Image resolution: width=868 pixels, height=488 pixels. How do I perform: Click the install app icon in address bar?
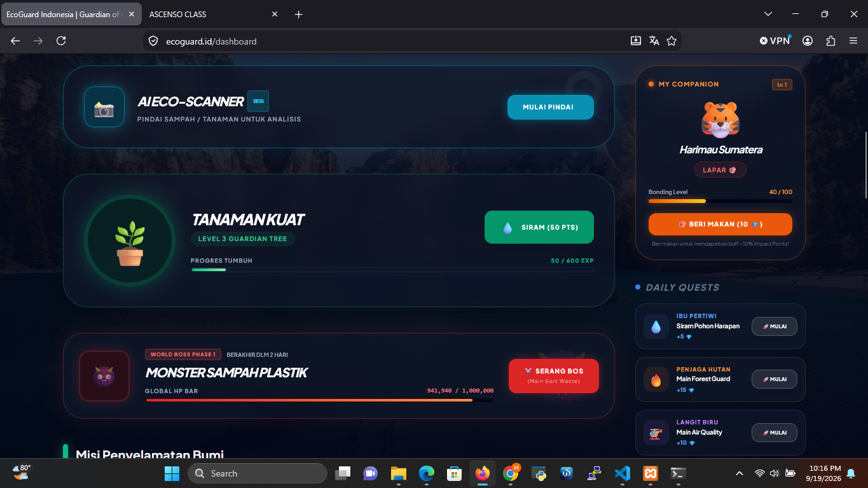point(636,41)
